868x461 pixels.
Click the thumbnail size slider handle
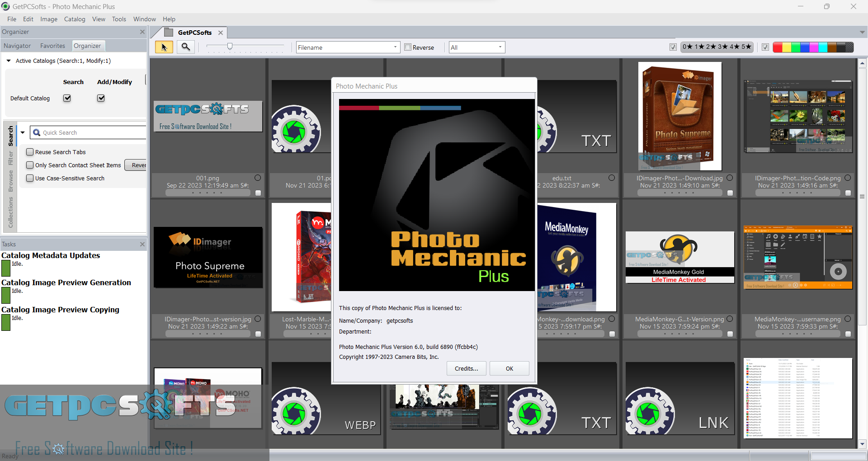230,47
